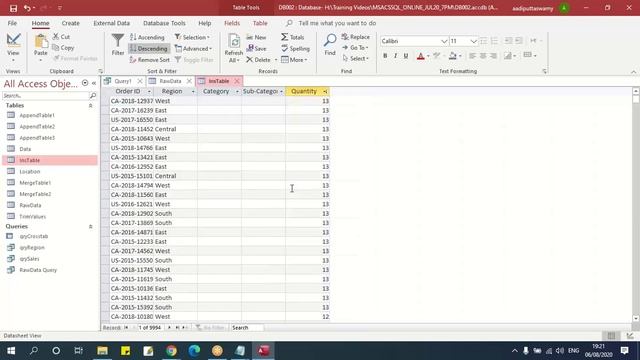Create a New record
Image resolution: width=640 pixels, height=360 pixels.
pos(256,37)
